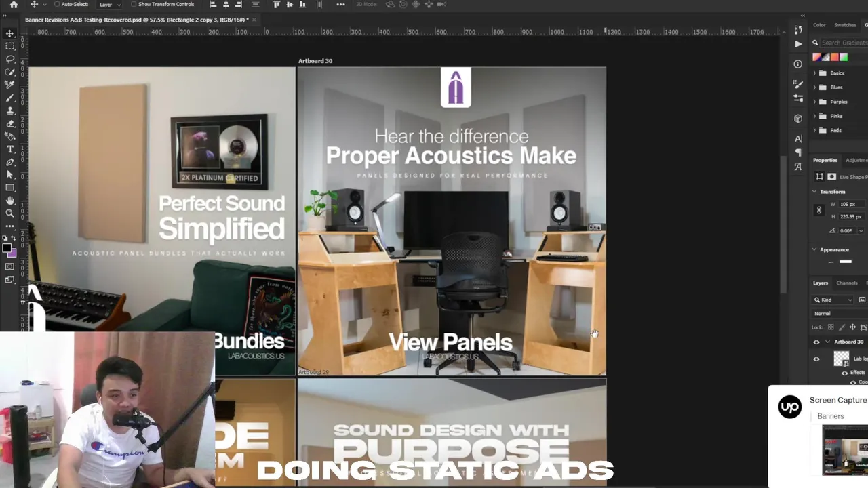Open the Paragraph panel icon
This screenshot has height=488, width=868.
[798, 152]
